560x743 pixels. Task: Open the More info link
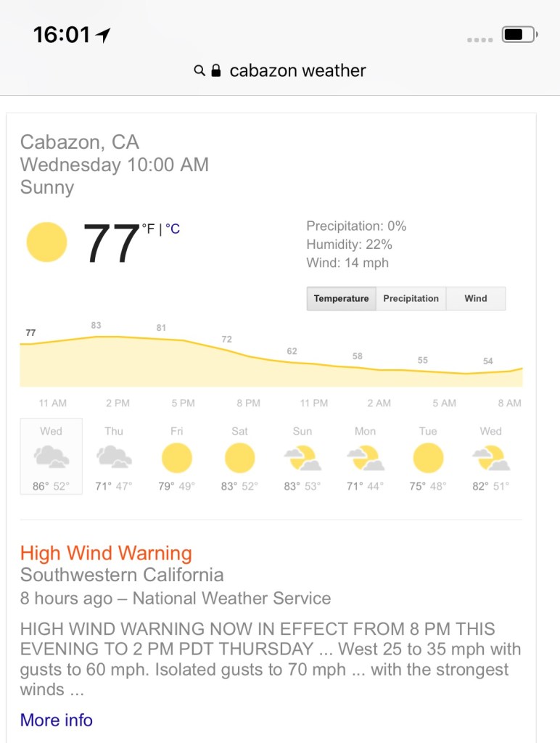[57, 720]
